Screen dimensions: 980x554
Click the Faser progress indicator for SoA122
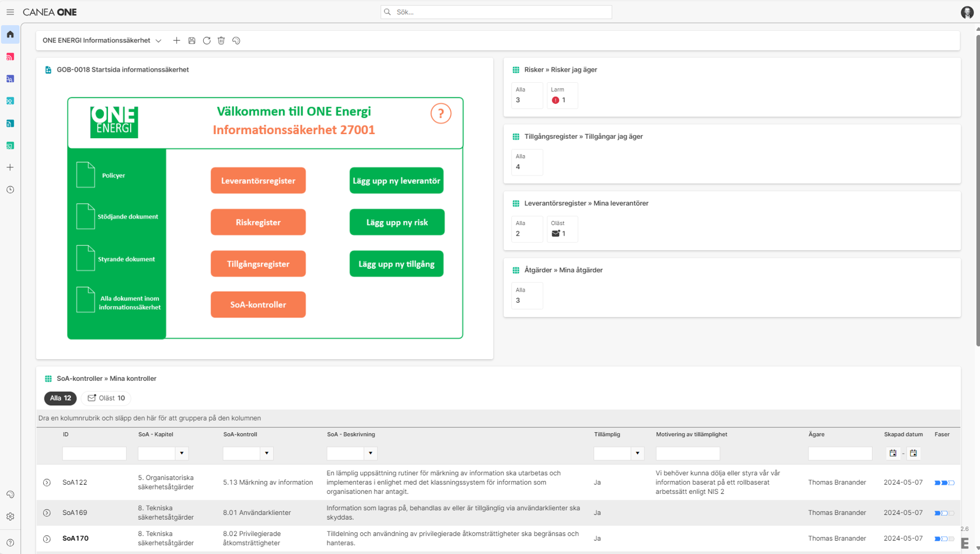[944, 483]
